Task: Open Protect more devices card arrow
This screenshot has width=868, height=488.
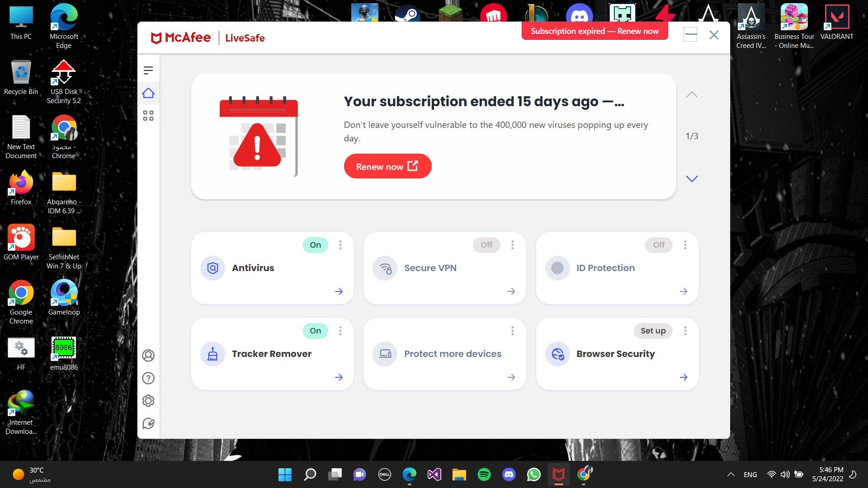Action: pos(511,377)
